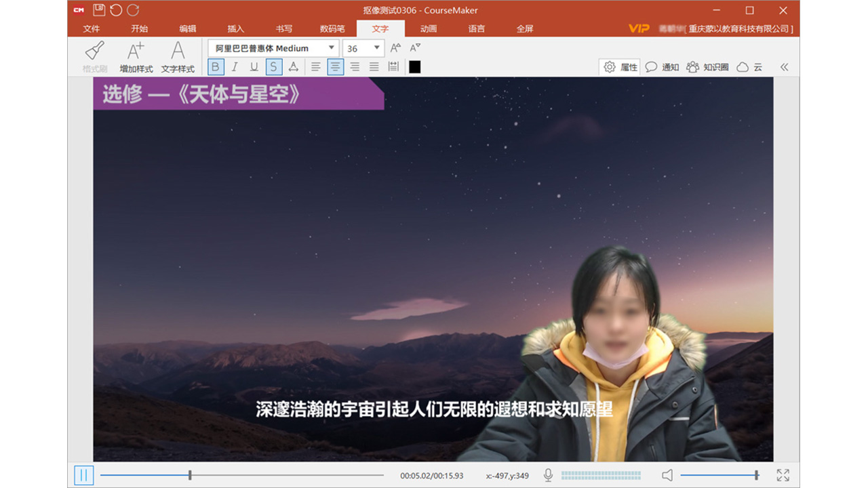
Task: Open 文字样式 text style options
Action: pos(178,56)
